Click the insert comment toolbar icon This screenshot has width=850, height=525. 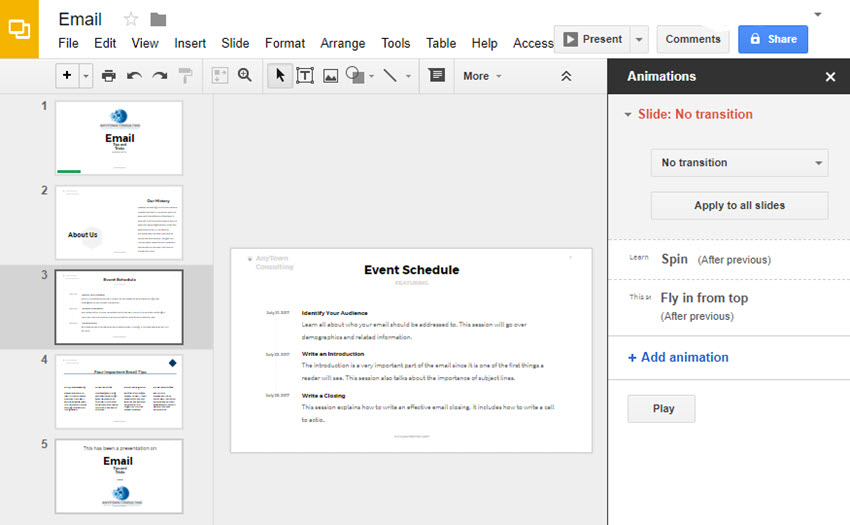pos(436,75)
